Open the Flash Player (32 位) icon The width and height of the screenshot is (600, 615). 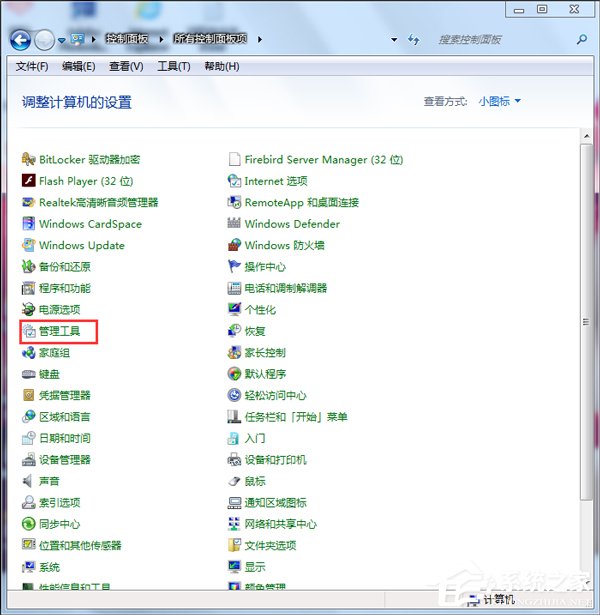tap(29, 181)
